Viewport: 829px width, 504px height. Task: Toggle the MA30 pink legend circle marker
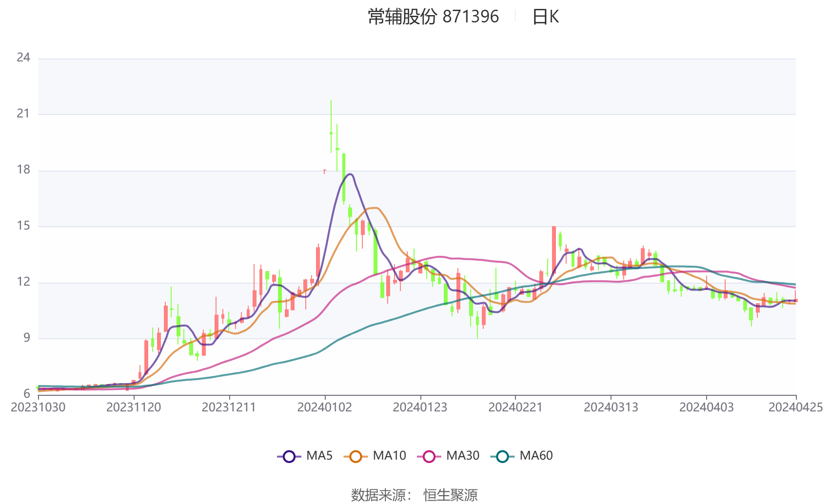click(429, 457)
